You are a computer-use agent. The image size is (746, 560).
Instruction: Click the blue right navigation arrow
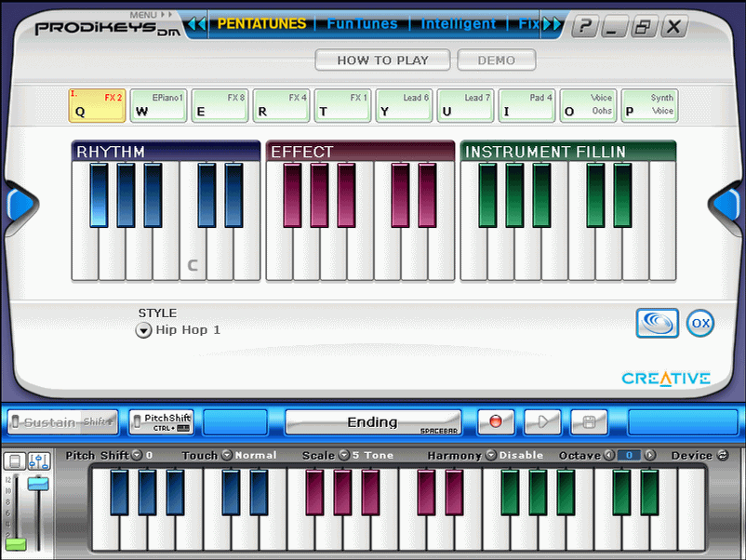[727, 205]
